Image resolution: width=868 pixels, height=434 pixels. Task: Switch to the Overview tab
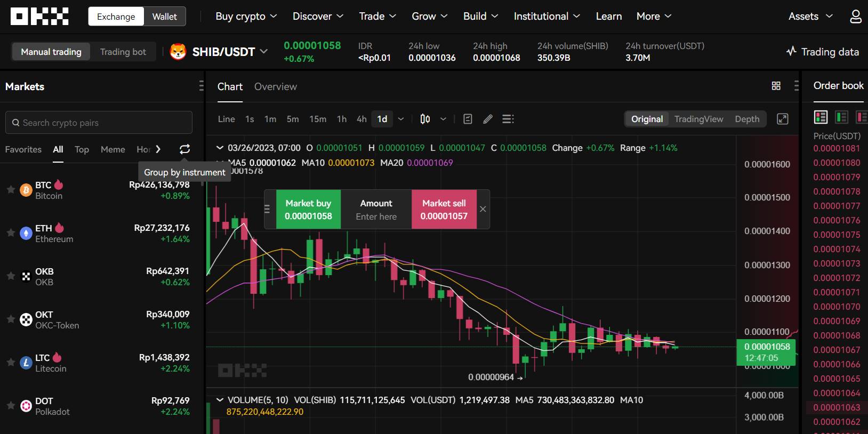click(276, 86)
